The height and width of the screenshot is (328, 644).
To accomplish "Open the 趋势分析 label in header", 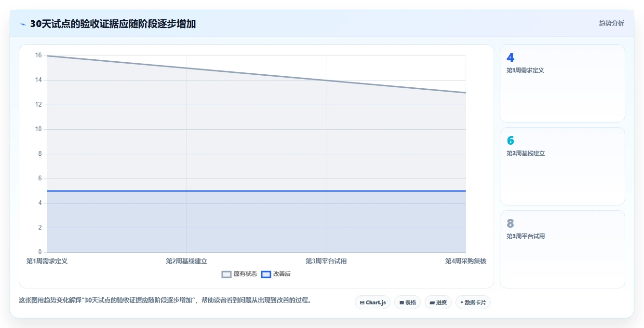I will (611, 23).
